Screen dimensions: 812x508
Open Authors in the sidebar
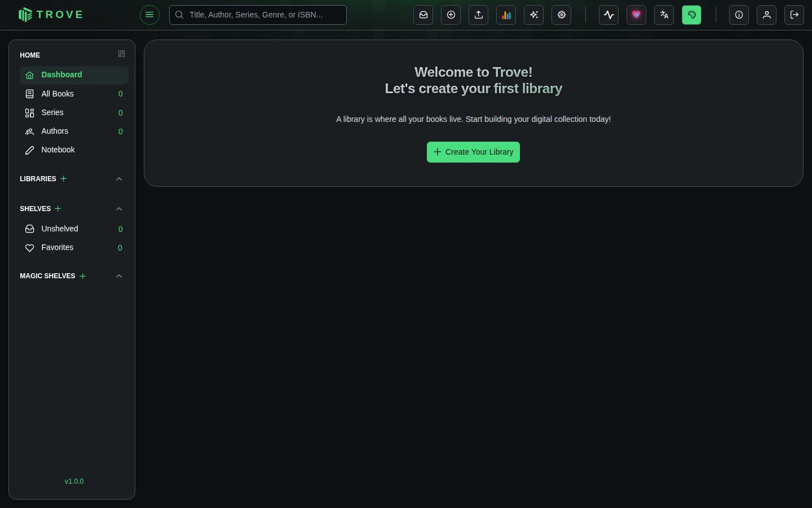click(74, 131)
